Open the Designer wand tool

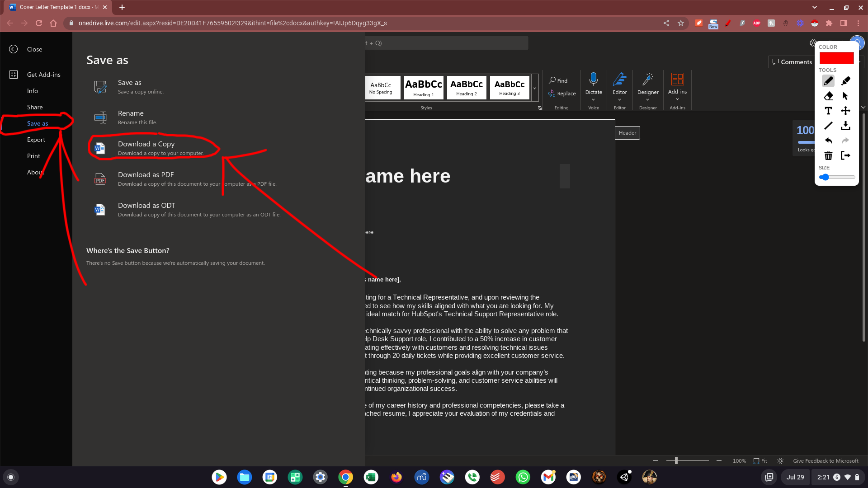[x=647, y=80]
